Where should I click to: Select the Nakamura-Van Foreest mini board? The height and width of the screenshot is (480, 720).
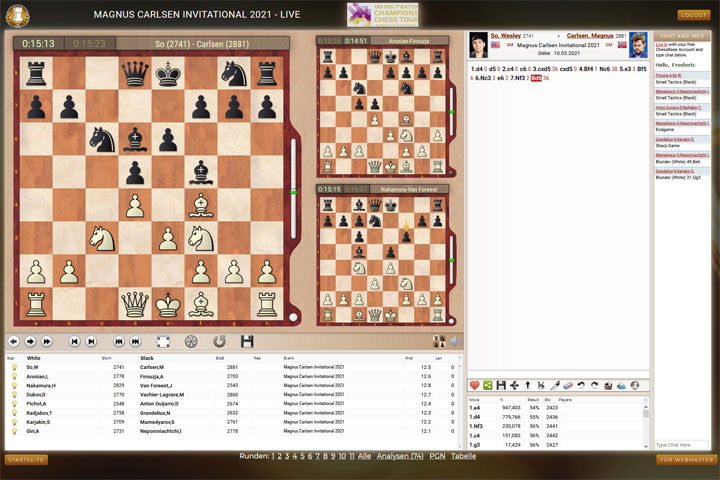coord(382,260)
